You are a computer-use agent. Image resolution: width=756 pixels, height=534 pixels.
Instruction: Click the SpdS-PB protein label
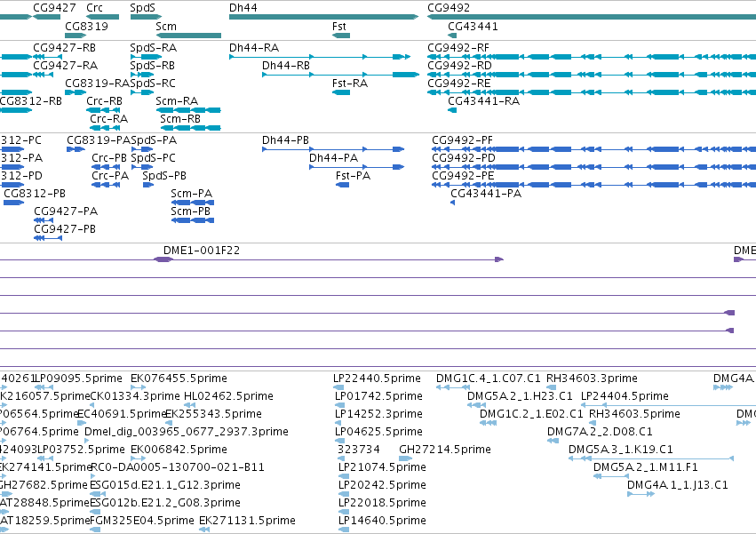click(x=164, y=176)
